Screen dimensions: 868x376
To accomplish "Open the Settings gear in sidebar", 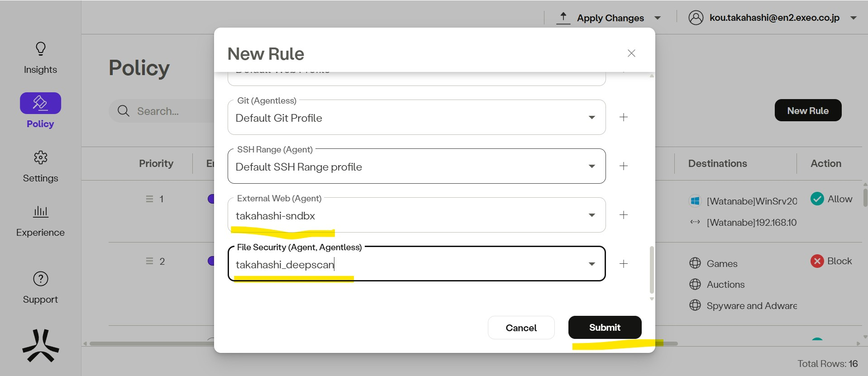I will coord(41,157).
